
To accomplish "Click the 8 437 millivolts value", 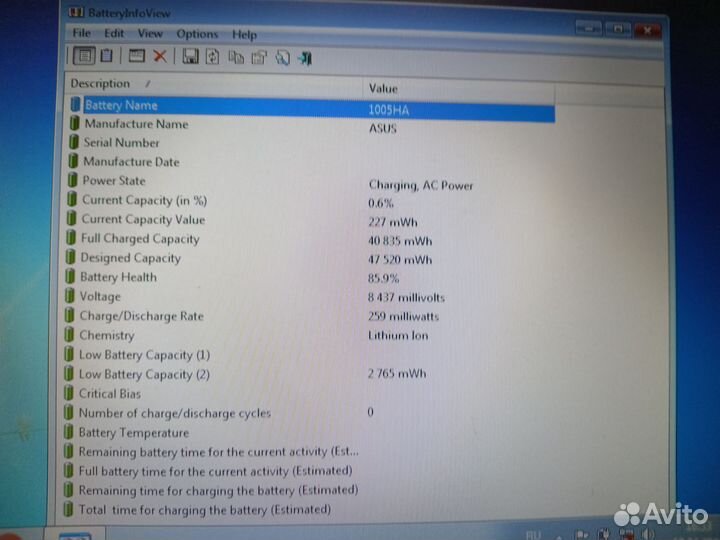I will (x=406, y=298).
